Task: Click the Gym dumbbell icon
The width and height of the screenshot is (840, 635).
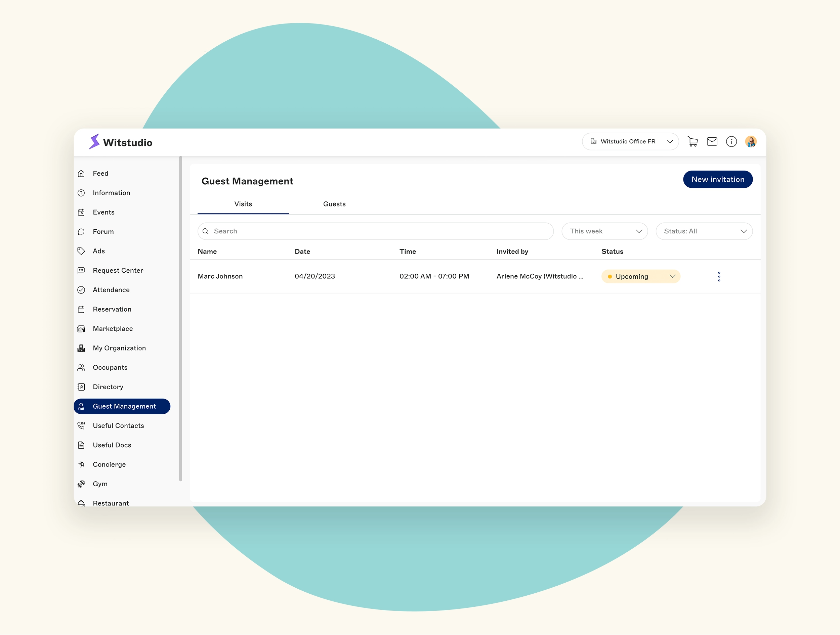Action: pos(81,484)
